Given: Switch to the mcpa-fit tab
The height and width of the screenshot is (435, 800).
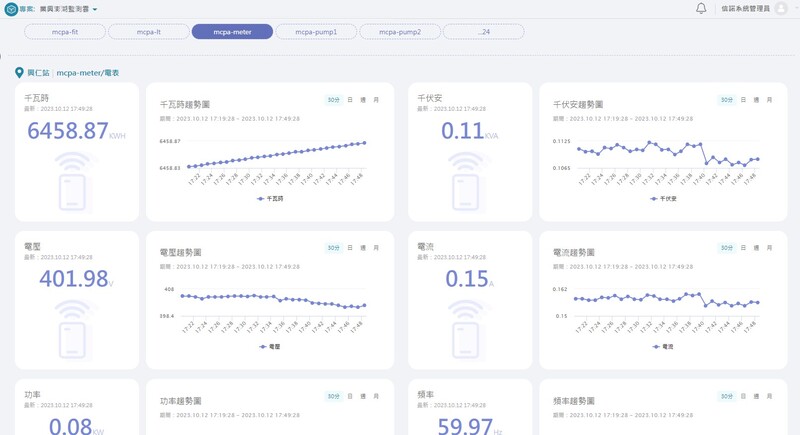Looking at the screenshot, I should pos(65,32).
